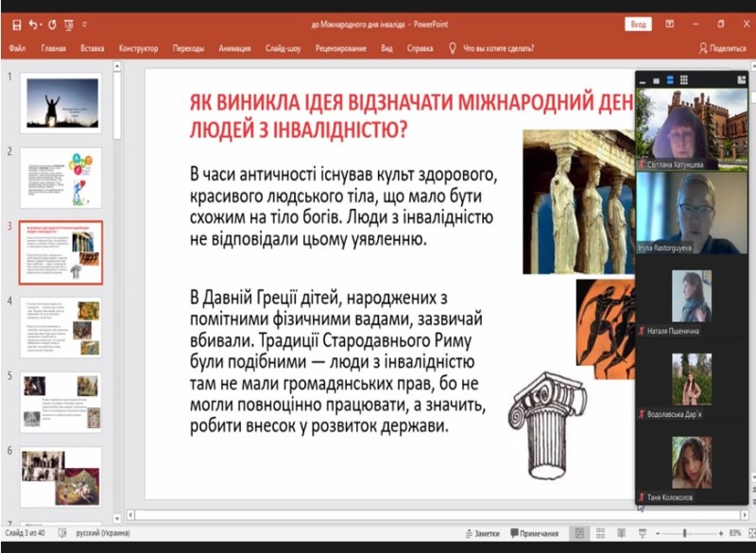Screen dimensions: 756x553
Task: Click the Ionic column drawing on slide
Action: 547,425
